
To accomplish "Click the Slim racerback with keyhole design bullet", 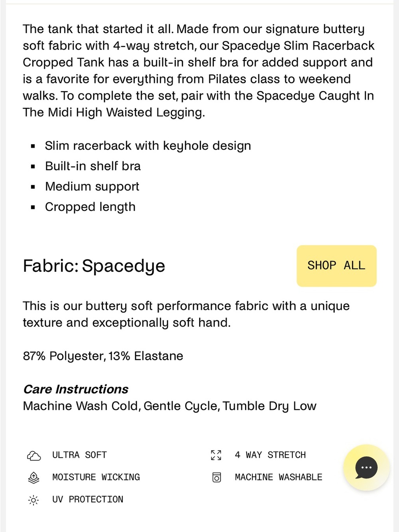I will [148, 146].
